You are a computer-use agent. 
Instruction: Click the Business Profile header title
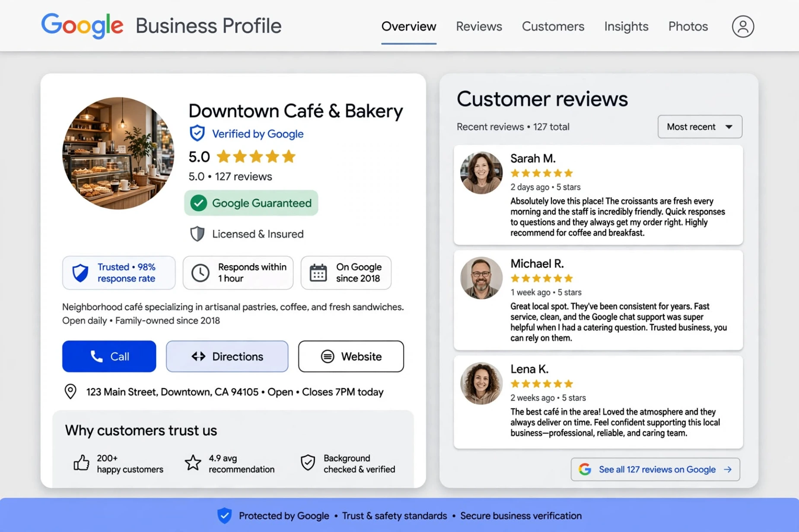[x=208, y=26]
